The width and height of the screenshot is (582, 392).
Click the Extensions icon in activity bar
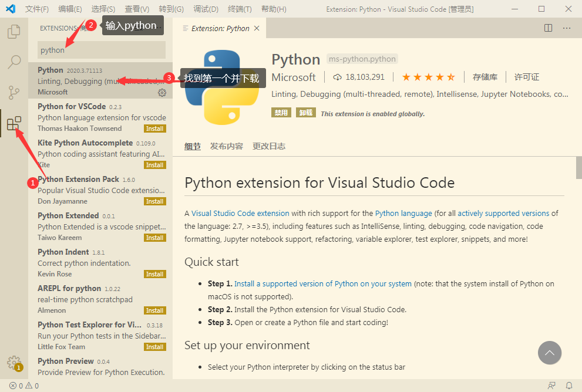pos(14,124)
